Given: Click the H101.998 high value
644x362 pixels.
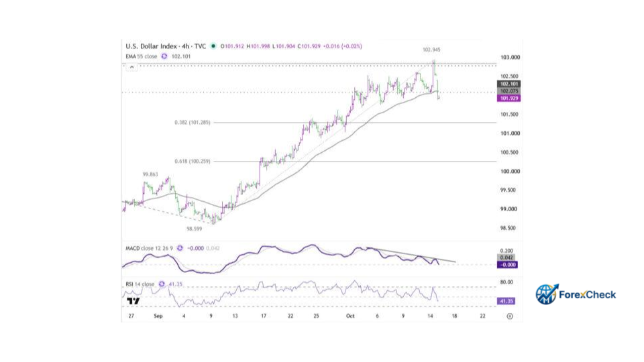Looking at the screenshot, I should tap(258, 46).
